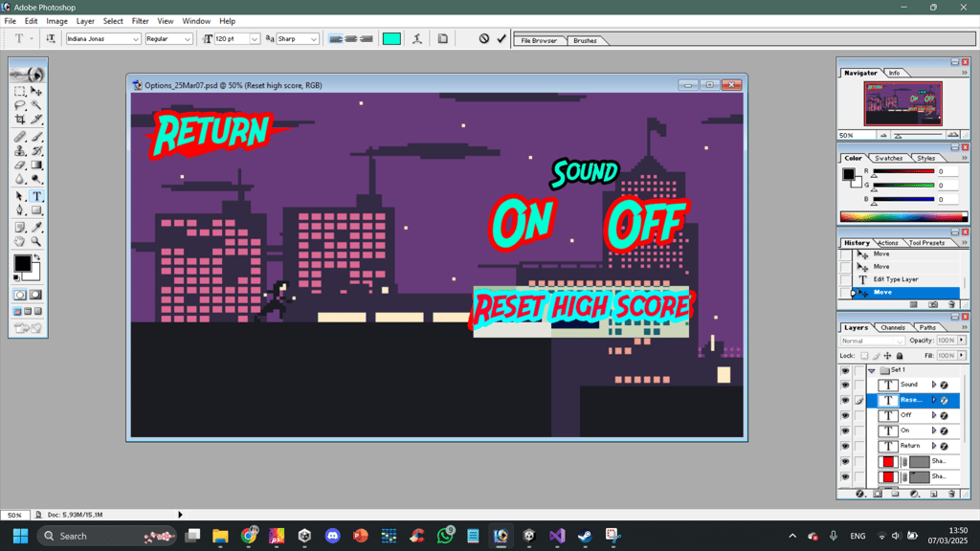
Task: Click the teal text color swatch
Action: [x=391, y=38]
